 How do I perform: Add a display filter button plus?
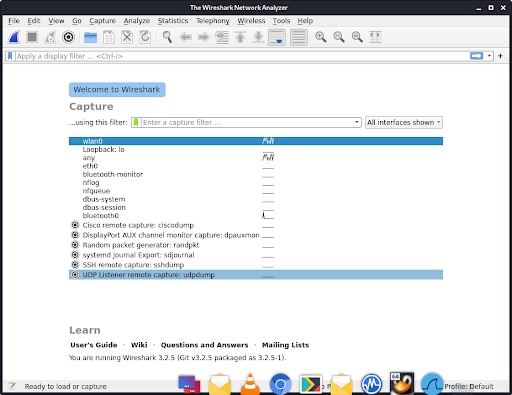point(500,56)
